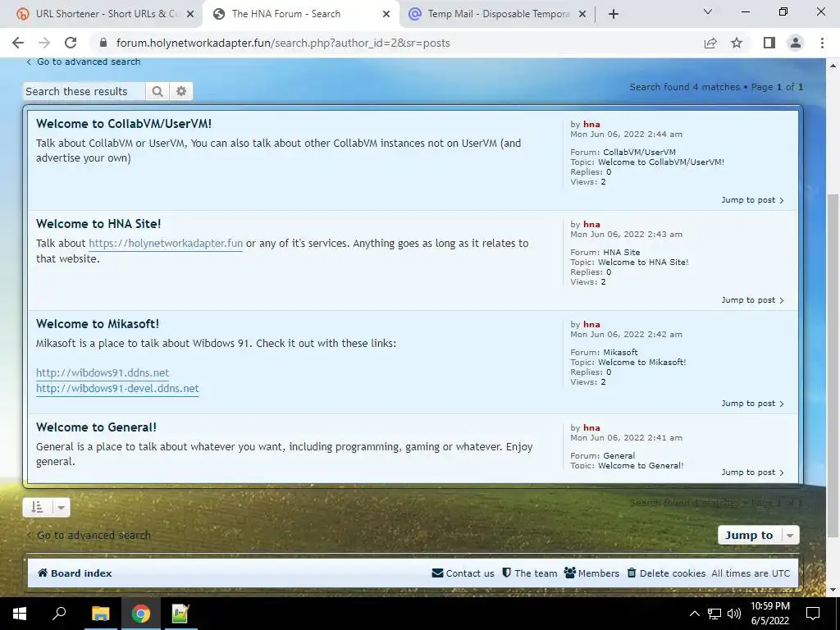The image size is (840, 630).
Task: Open advanced search gear icon
Action: [x=181, y=91]
